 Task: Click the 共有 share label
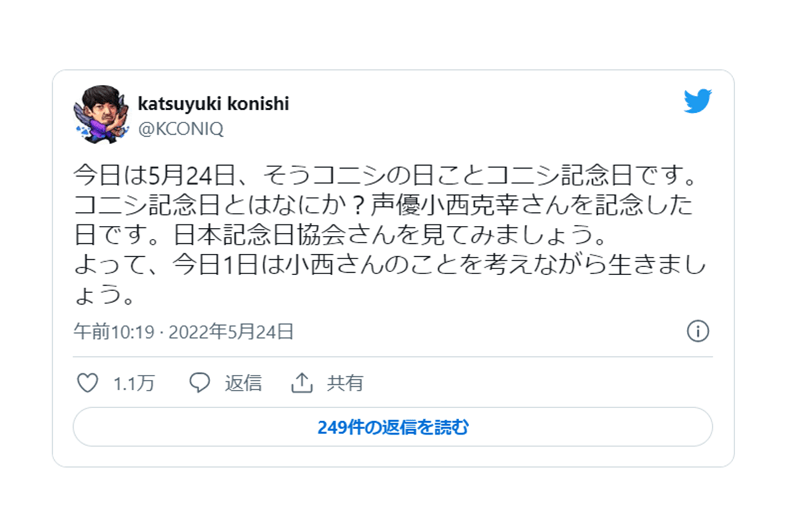(344, 382)
